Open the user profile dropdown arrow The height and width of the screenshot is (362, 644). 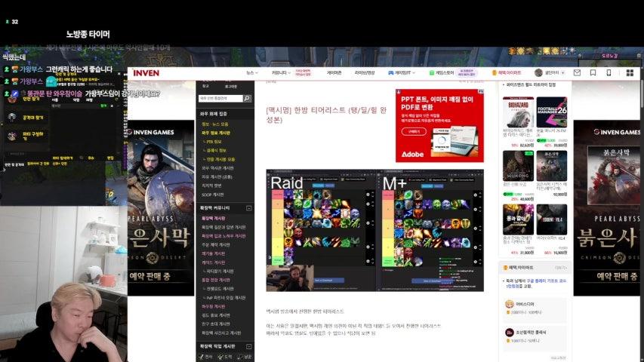(x=562, y=72)
